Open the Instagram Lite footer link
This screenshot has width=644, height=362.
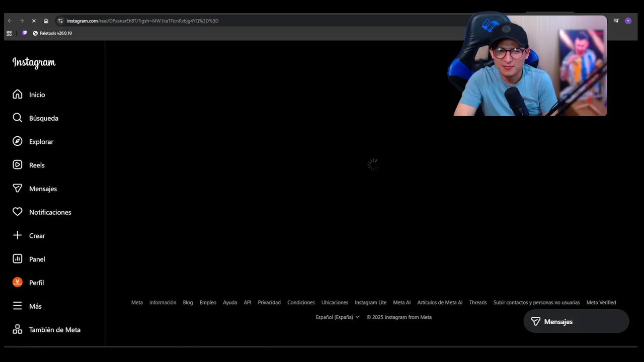click(370, 303)
